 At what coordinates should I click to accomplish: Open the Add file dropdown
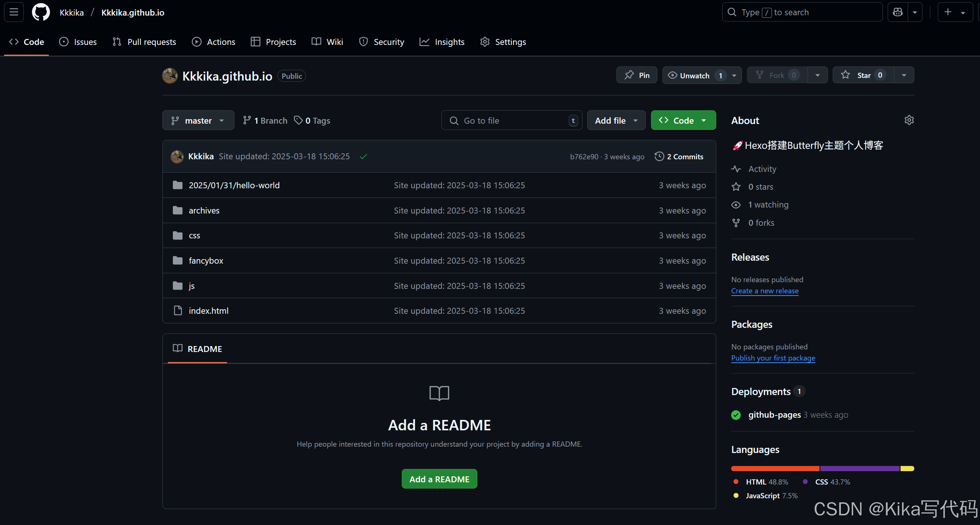tap(616, 121)
